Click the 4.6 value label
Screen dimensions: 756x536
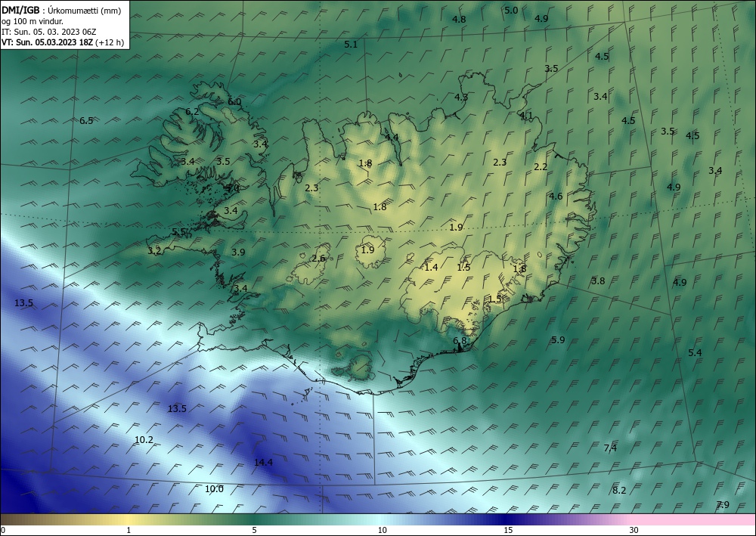[556, 196]
